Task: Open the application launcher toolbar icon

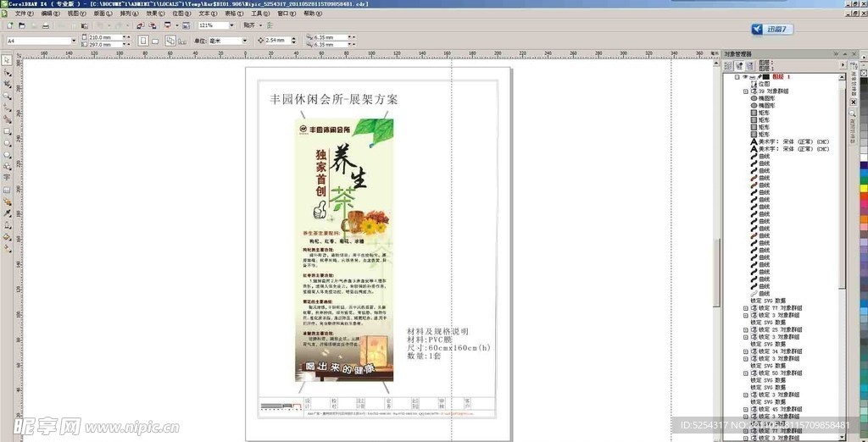Action: click(x=167, y=25)
